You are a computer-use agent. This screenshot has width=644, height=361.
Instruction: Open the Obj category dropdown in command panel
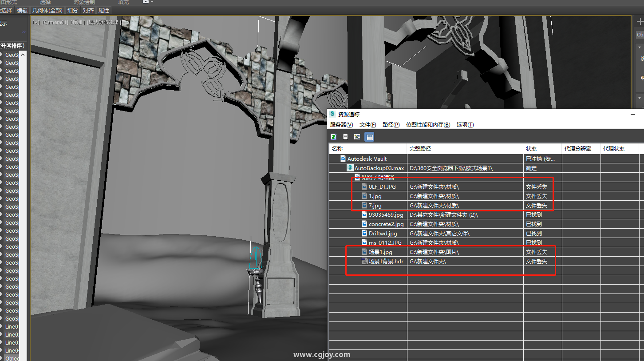[640, 35]
